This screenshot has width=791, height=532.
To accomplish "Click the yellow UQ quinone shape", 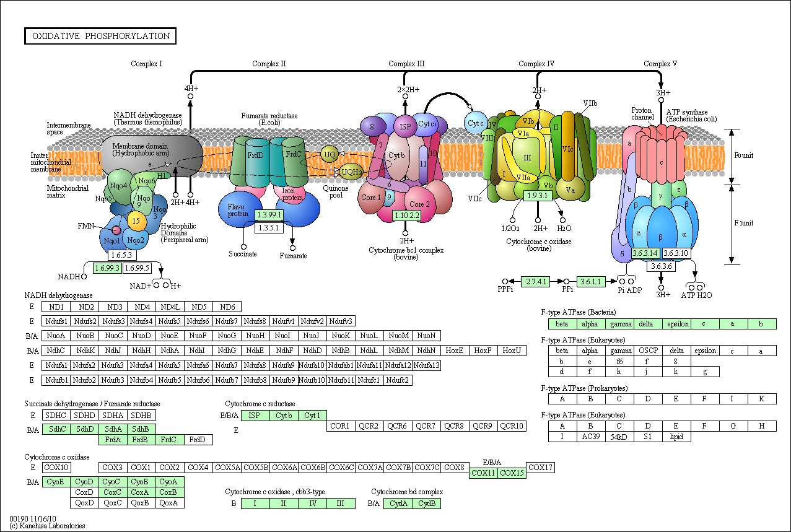I will point(330,154).
